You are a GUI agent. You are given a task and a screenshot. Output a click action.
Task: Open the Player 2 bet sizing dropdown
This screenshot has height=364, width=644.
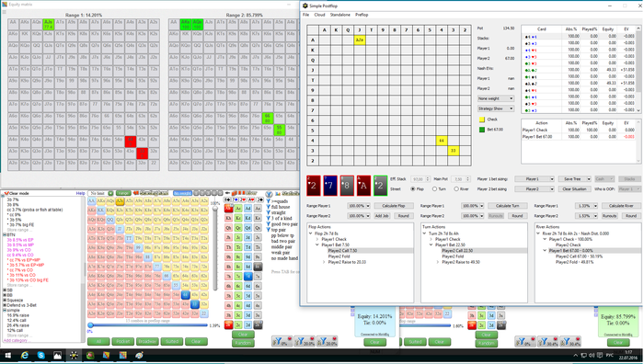pos(535,189)
